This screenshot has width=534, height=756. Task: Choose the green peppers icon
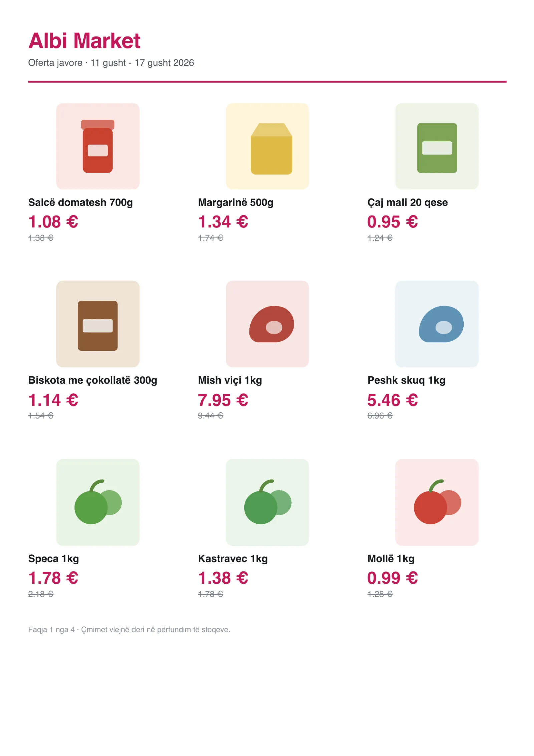tap(97, 502)
